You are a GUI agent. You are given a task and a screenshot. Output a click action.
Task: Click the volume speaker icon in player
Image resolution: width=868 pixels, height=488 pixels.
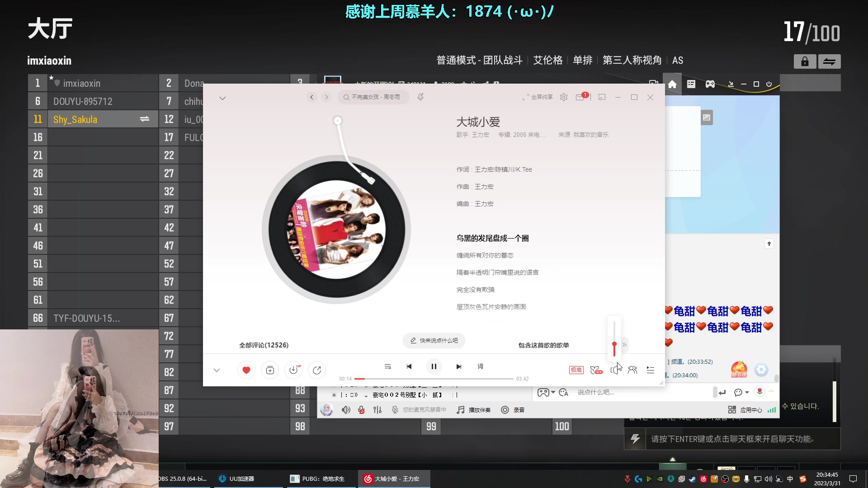pyautogui.click(x=614, y=370)
